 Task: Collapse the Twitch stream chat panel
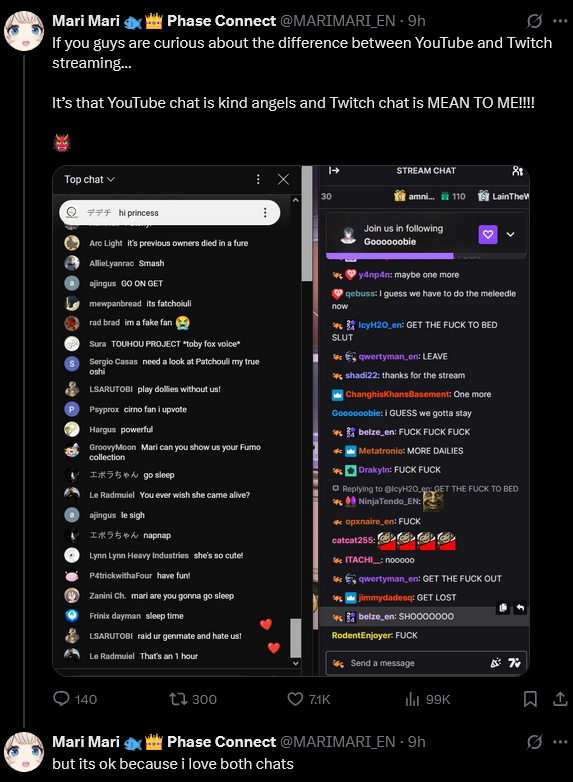pyautogui.click(x=334, y=171)
